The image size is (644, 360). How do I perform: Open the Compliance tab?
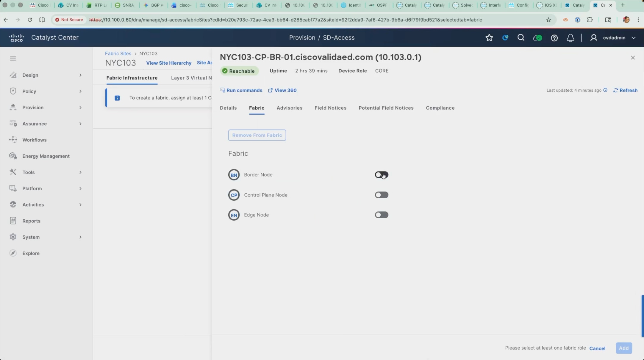(440, 108)
